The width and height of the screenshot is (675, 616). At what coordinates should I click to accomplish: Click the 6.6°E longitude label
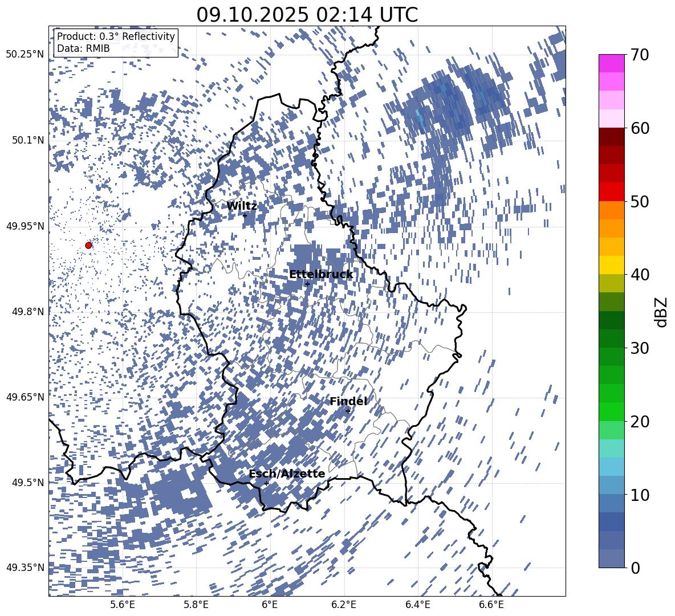[491, 605]
